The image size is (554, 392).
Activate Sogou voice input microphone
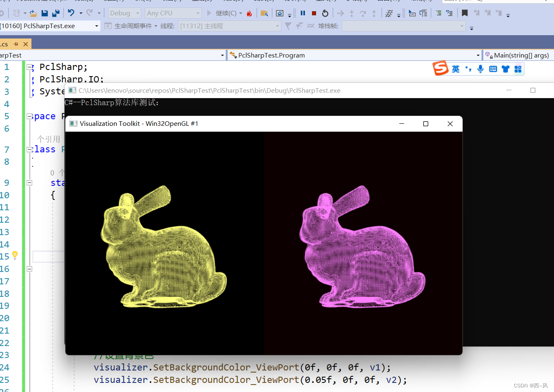point(480,69)
